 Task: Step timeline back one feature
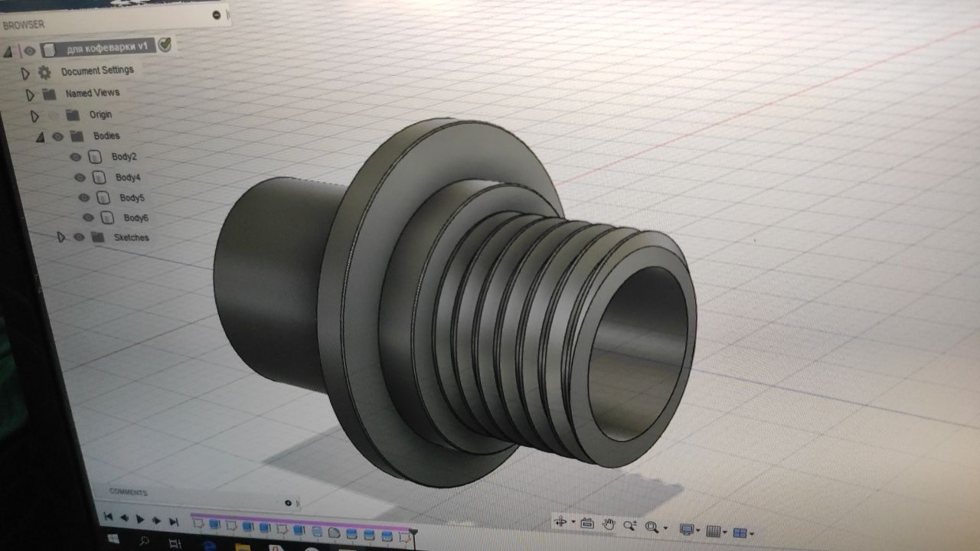tap(125, 517)
